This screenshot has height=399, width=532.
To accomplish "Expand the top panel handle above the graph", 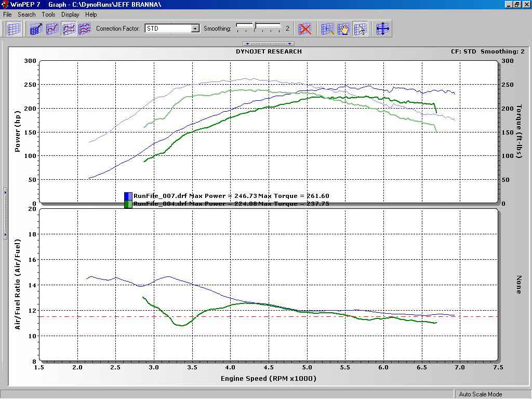I will [269, 44].
